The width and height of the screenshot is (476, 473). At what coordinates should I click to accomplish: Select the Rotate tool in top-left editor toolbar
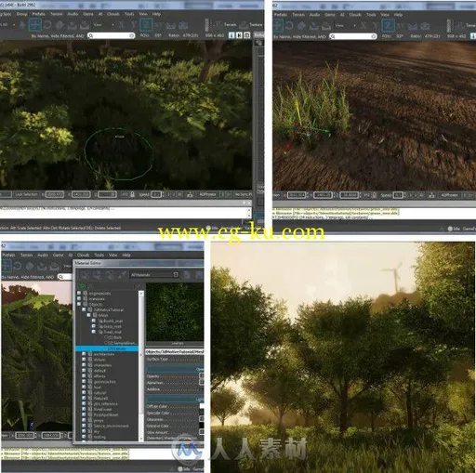[x=47, y=25]
